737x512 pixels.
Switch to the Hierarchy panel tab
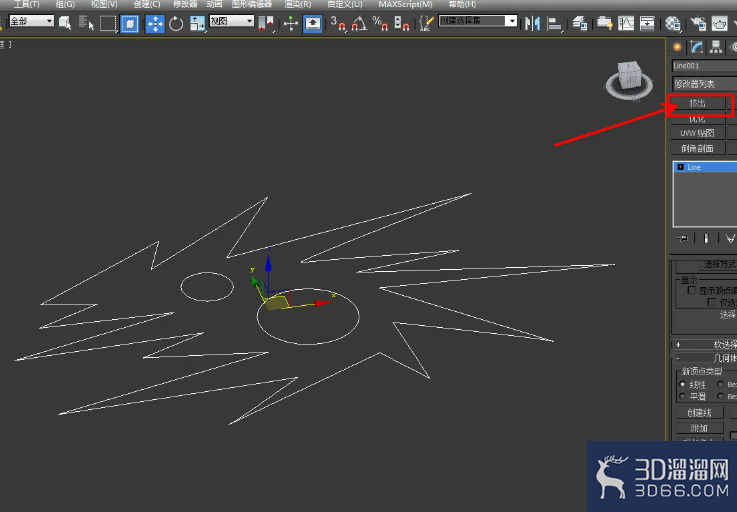pos(716,47)
